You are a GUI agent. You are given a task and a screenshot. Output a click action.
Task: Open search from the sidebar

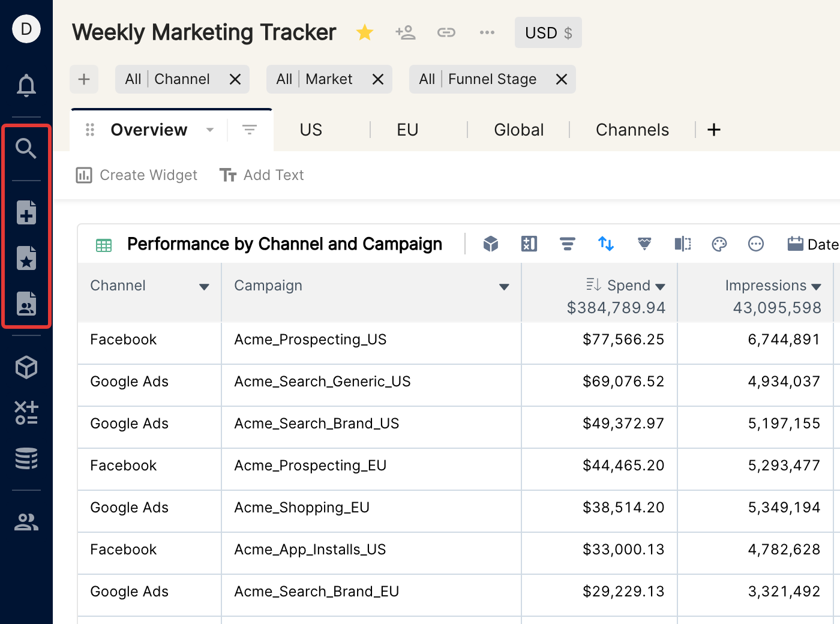pyautogui.click(x=26, y=148)
